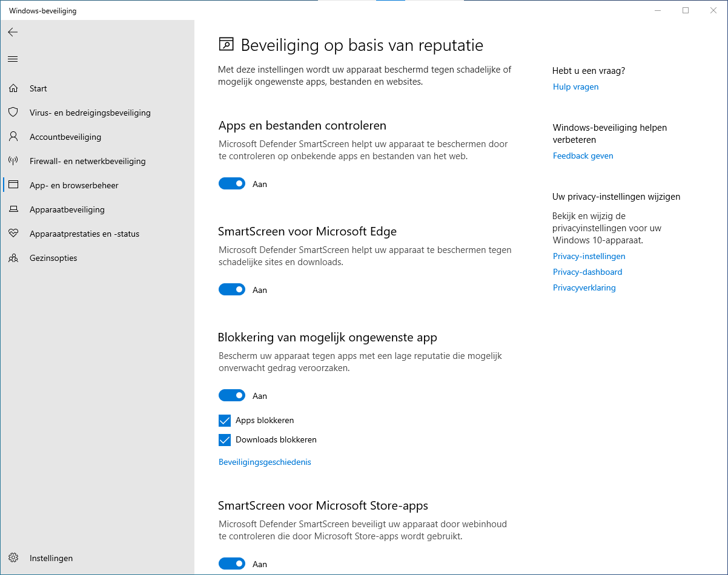Open Apparaatprestaties en -status heart icon
The image size is (728, 575).
pos(13,234)
